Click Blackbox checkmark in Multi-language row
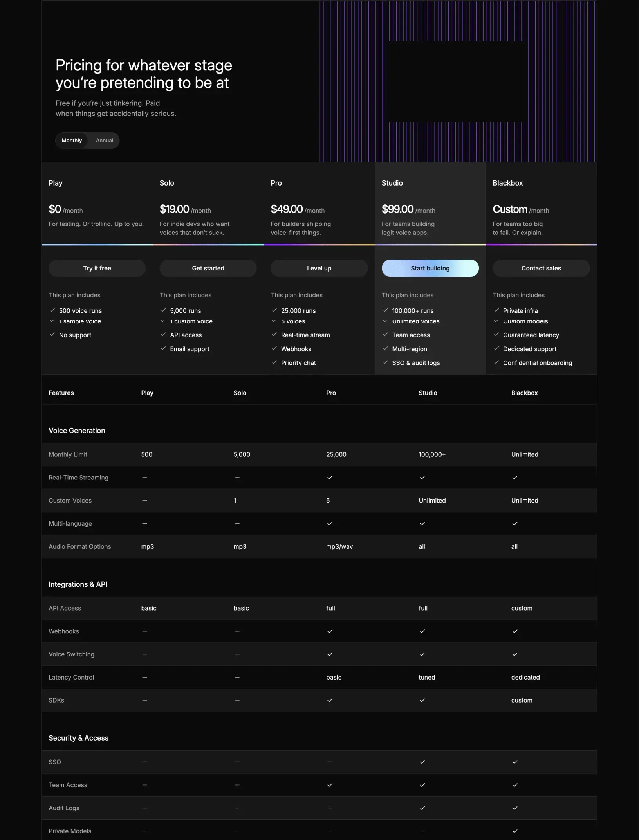This screenshot has width=639, height=840. (515, 524)
